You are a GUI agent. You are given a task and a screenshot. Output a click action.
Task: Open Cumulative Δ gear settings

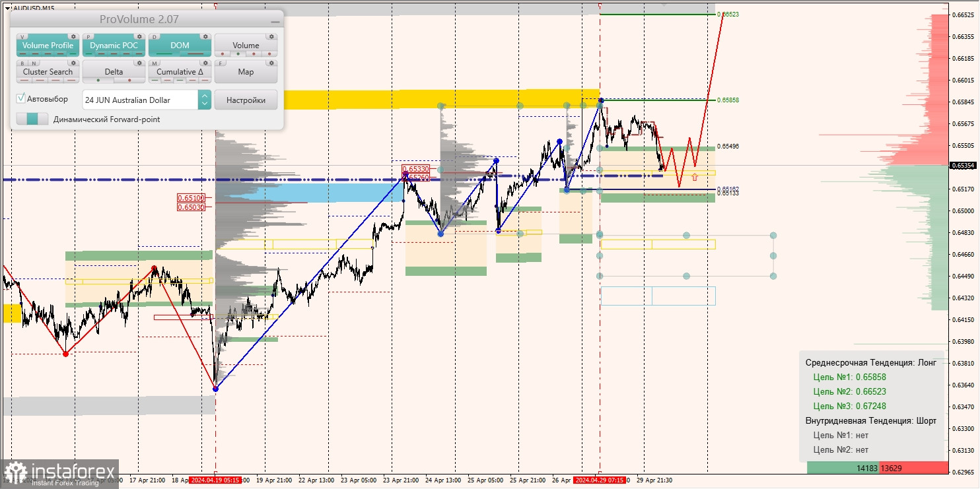[x=205, y=63]
